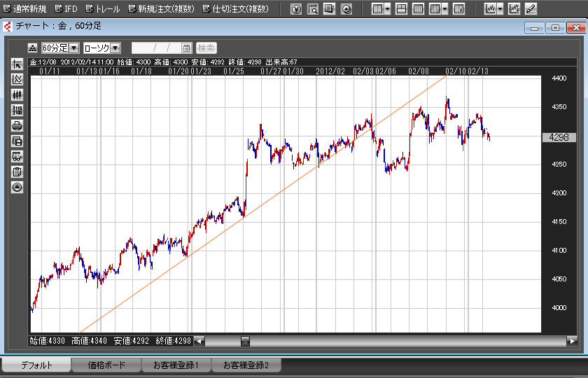Open the calendar date picker icon
This screenshot has height=378, width=588.
[x=186, y=48]
